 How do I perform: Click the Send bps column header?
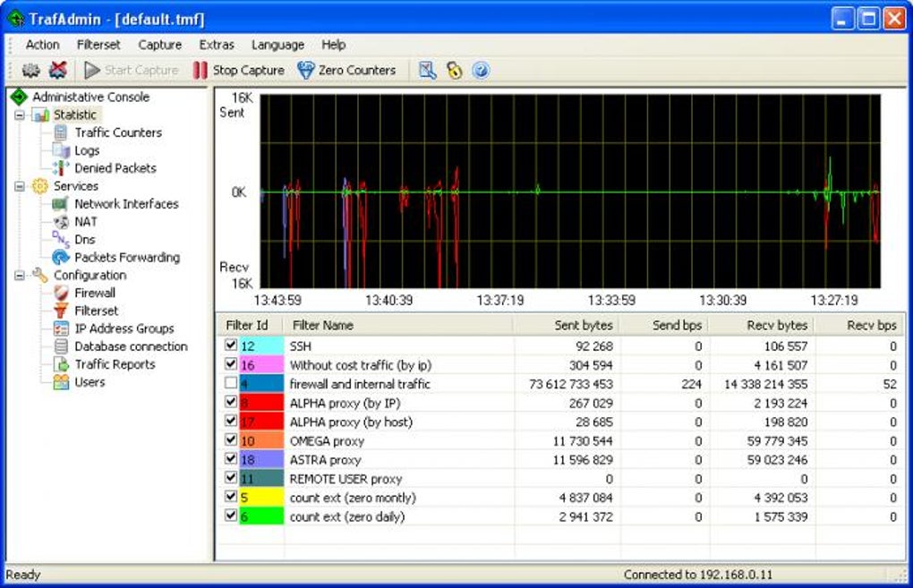666,326
